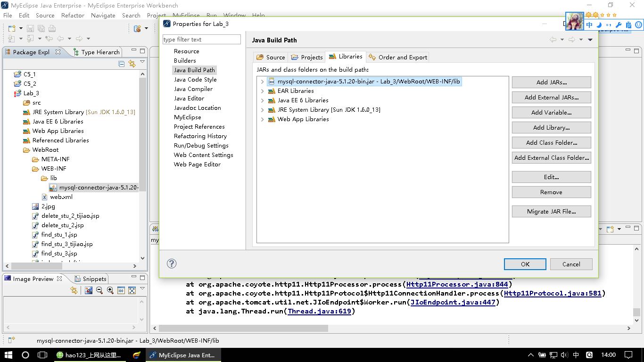Click the IME smiley face icon
Screen dimensions: 644x362
click(639, 25)
